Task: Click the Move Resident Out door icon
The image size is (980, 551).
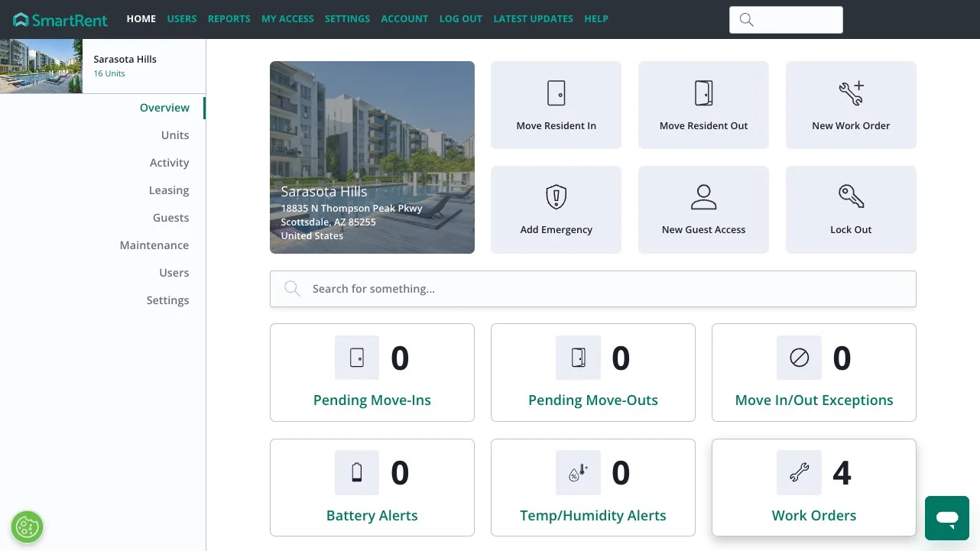Action: tap(704, 93)
